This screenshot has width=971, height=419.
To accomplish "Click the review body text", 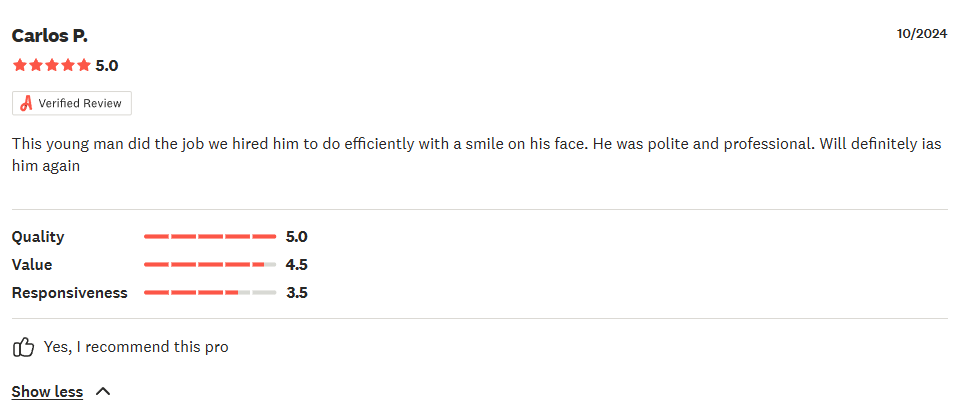I will coord(477,155).
